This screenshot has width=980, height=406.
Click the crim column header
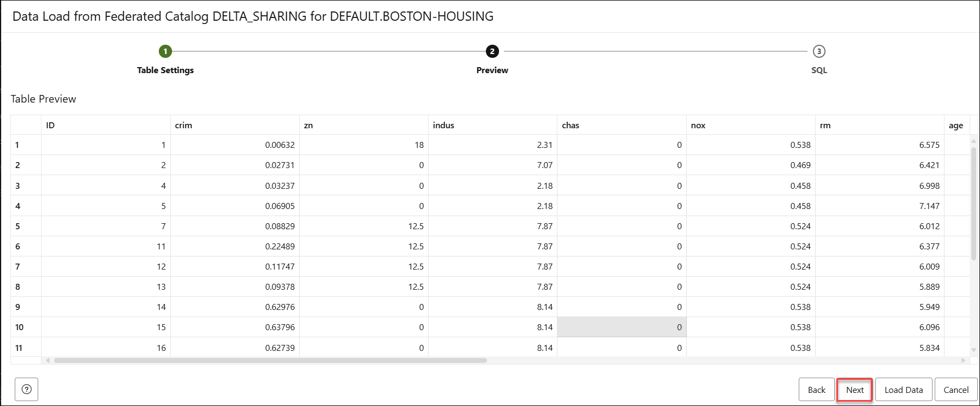(183, 125)
